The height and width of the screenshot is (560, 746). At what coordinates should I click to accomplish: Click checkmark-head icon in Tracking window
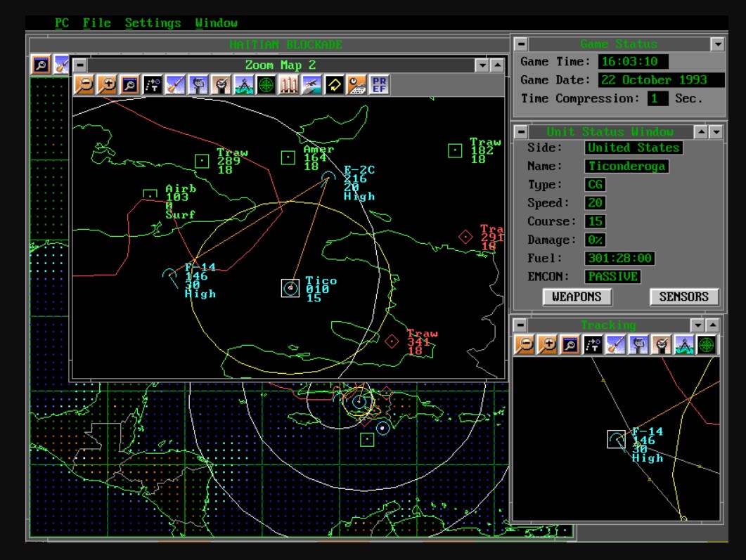(662, 345)
